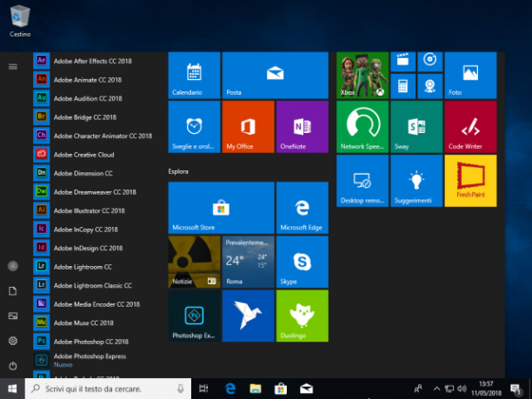Open the Foto tile
The image size is (532, 399).
[x=470, y=76]
